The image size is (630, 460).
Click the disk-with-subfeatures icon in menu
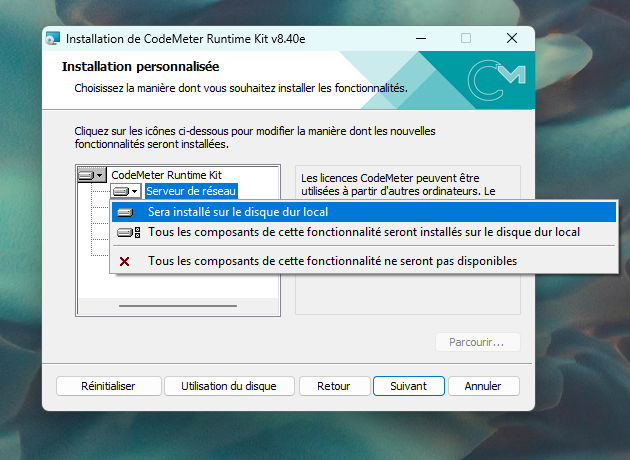pos(129,232)
